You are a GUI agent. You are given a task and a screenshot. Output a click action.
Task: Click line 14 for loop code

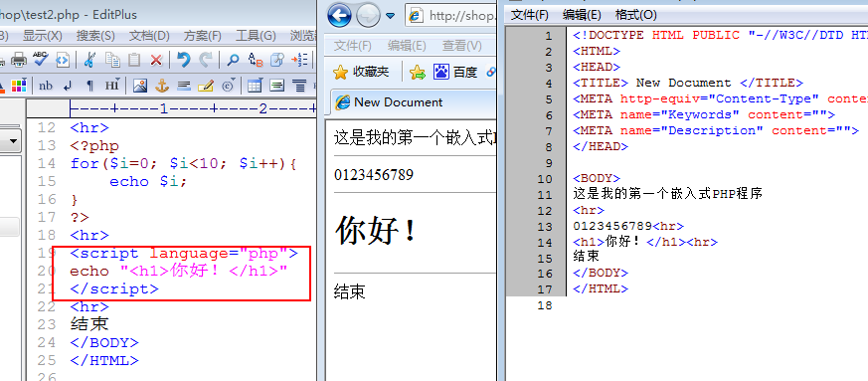point(184,163)
